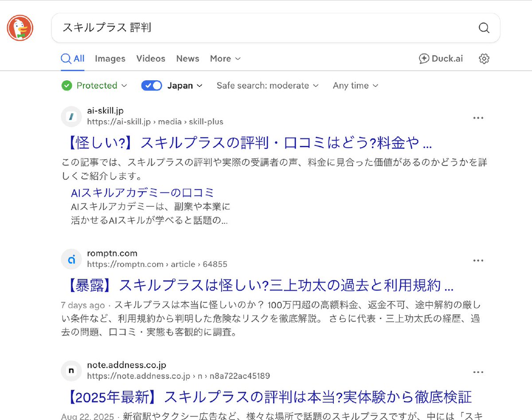Image resolution: width=532 pixels, height=420 pixels.
Task: Expand the More search categories dropdown
Action: pos(225,58)
